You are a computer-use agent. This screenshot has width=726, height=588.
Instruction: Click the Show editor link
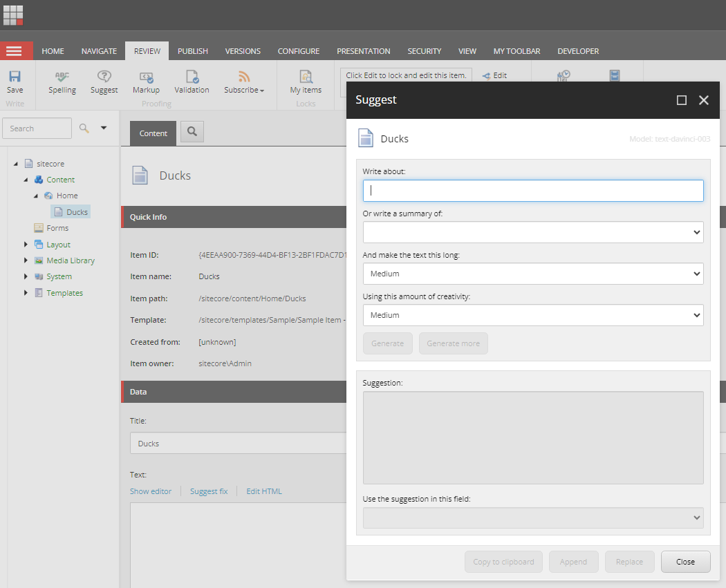point(151,491)
